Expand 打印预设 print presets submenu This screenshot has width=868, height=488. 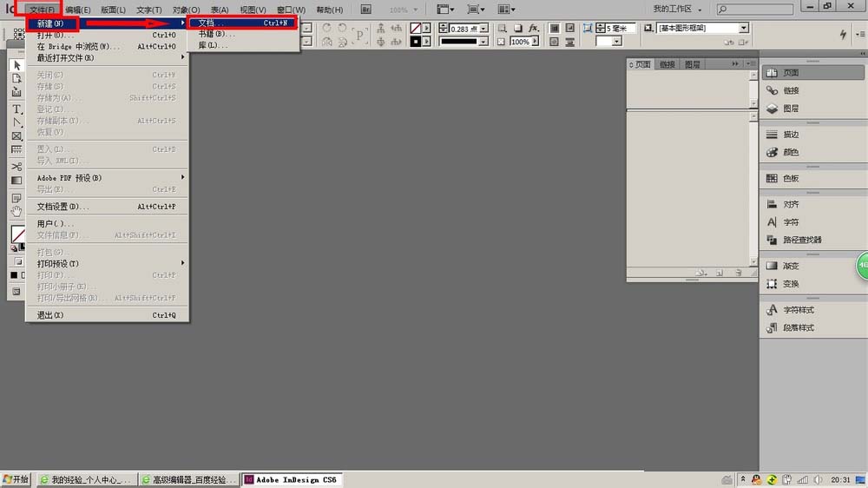click(107, 264)
